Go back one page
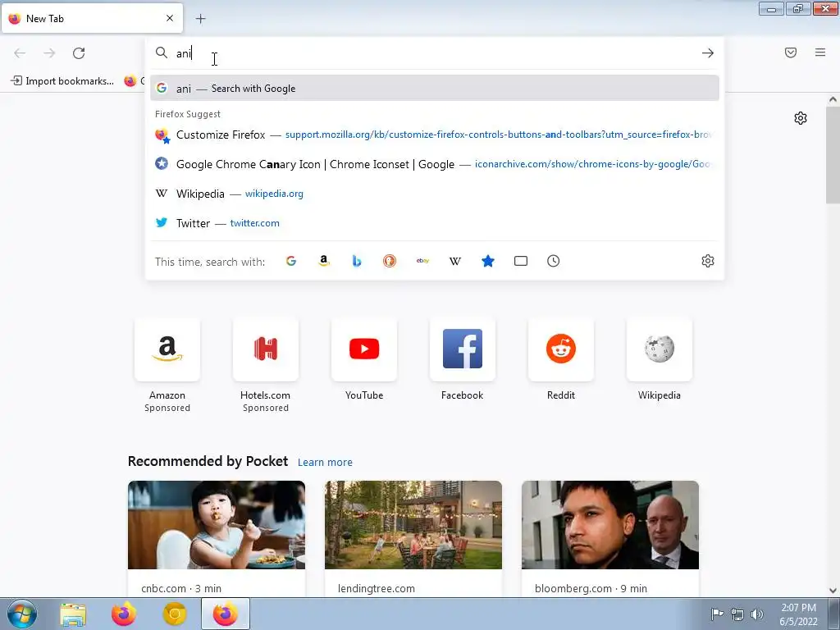The image size is (840, 630). (x=20, y=53)
